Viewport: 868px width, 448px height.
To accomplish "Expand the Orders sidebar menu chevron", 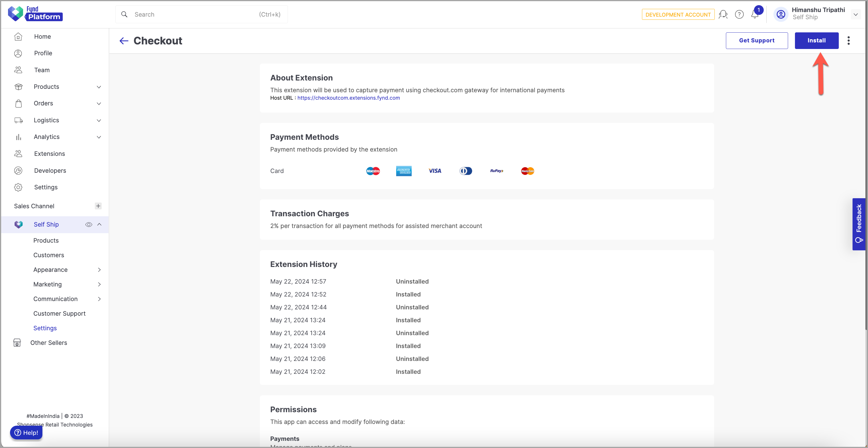I will click(99, 103).
